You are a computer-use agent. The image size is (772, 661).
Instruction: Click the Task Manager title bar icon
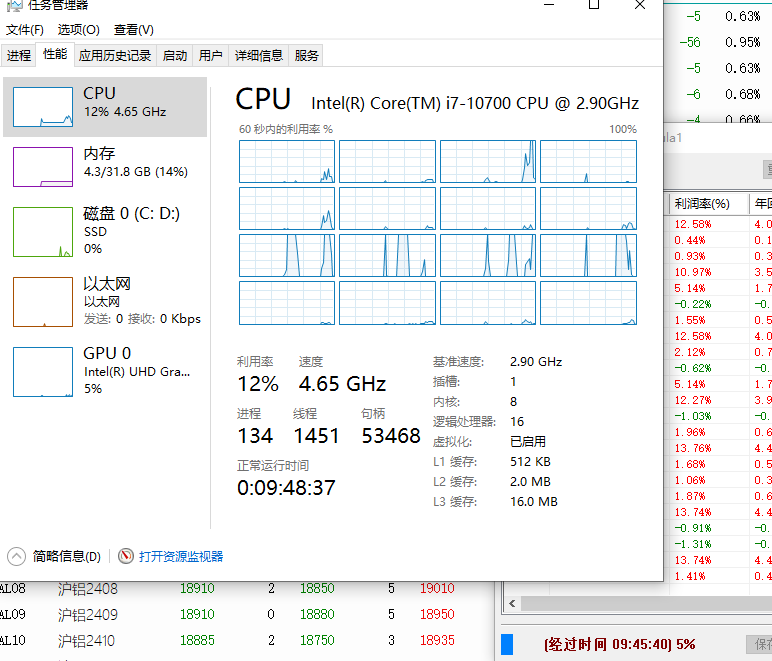14,5
